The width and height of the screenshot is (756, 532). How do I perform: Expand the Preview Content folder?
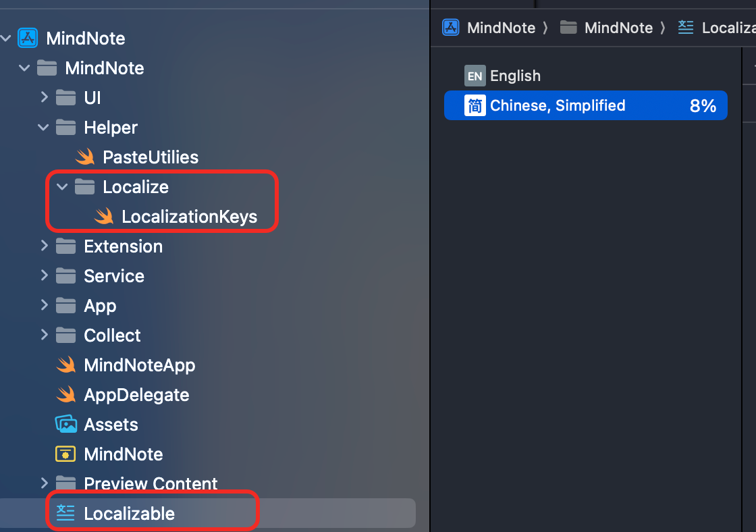pos(45,483)
